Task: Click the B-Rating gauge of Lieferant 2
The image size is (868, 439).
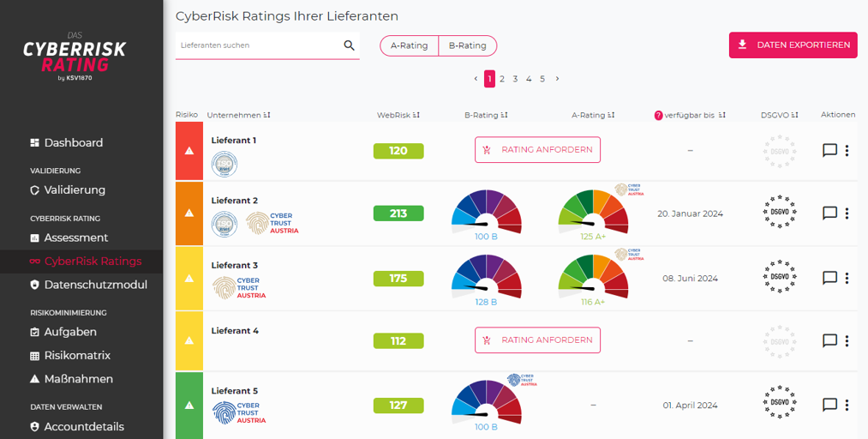Action: pos(486,213)
